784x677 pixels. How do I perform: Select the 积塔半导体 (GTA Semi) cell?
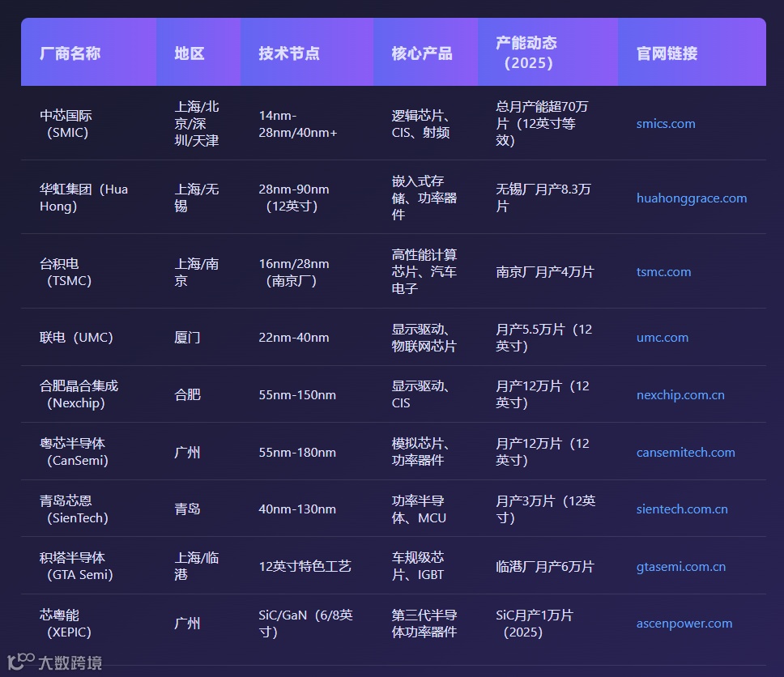pos(89,566)
